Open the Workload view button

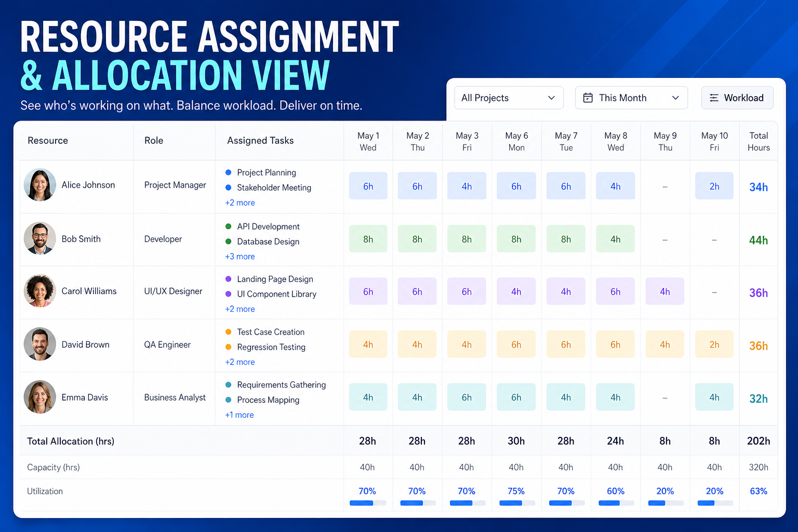tap(737, 98)
